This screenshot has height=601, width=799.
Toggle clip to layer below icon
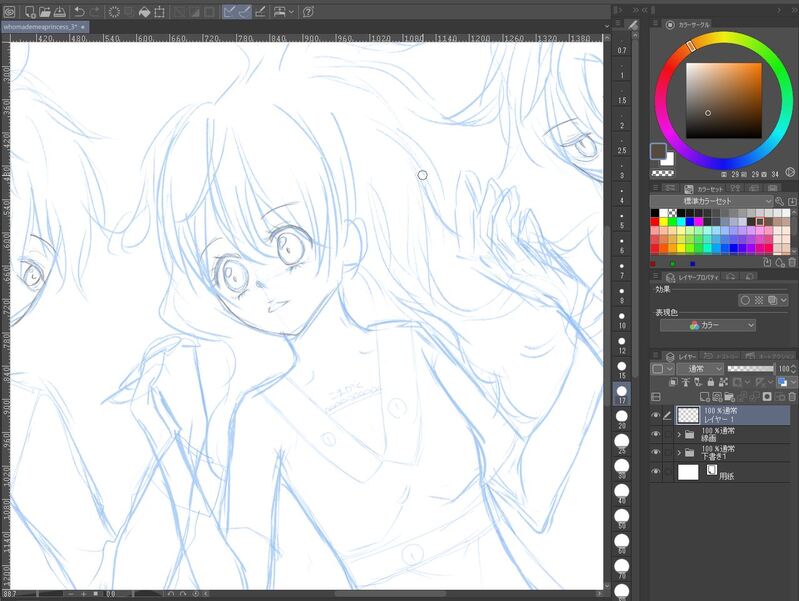673,382
